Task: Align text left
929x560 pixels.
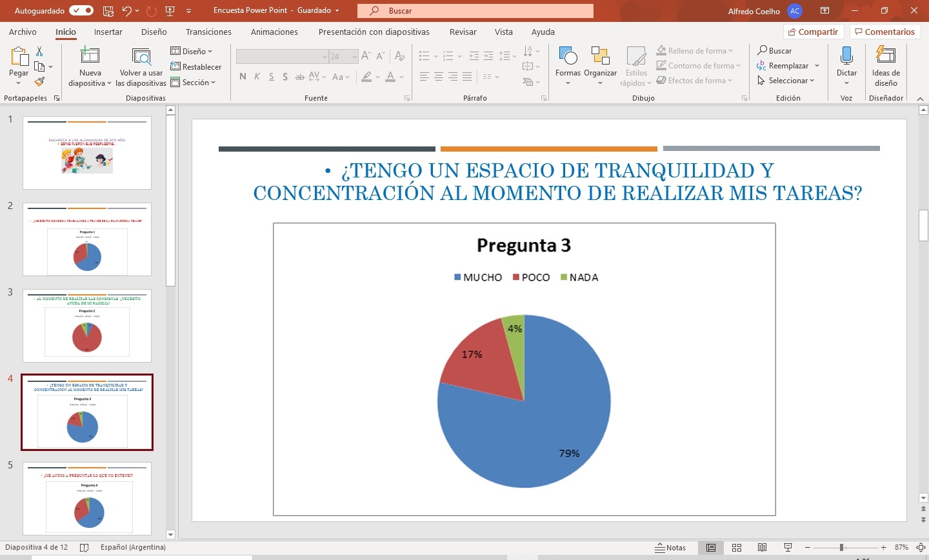Action: pos(424,77)
